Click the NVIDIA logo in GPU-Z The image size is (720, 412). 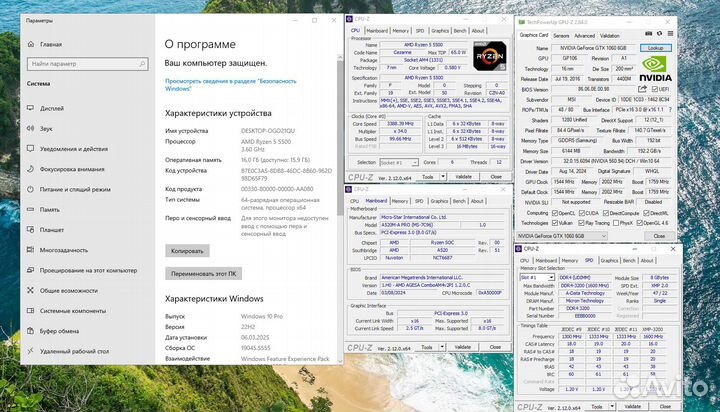[656, 69]
